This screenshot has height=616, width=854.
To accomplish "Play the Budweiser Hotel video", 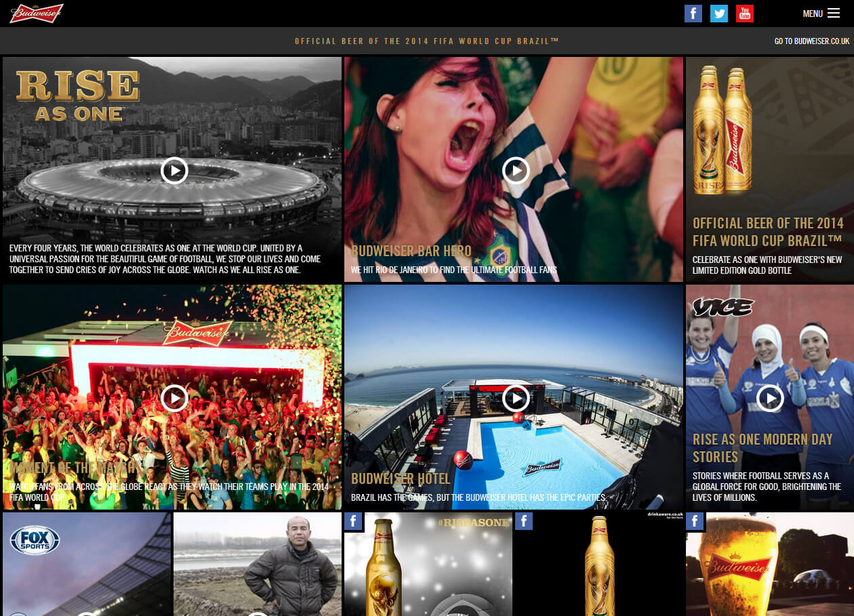I will pos(516,398).
